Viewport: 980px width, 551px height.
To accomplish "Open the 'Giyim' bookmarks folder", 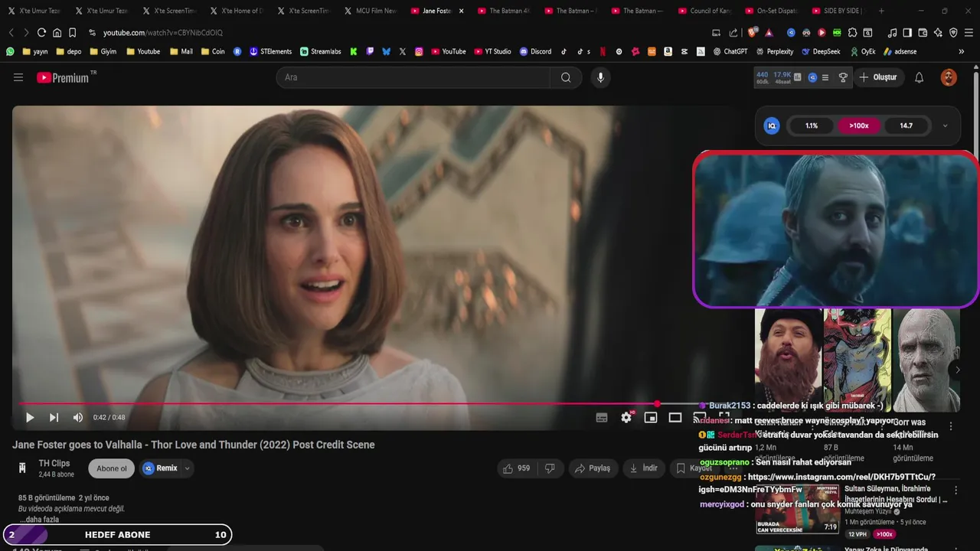I will (x=103, y=51).
